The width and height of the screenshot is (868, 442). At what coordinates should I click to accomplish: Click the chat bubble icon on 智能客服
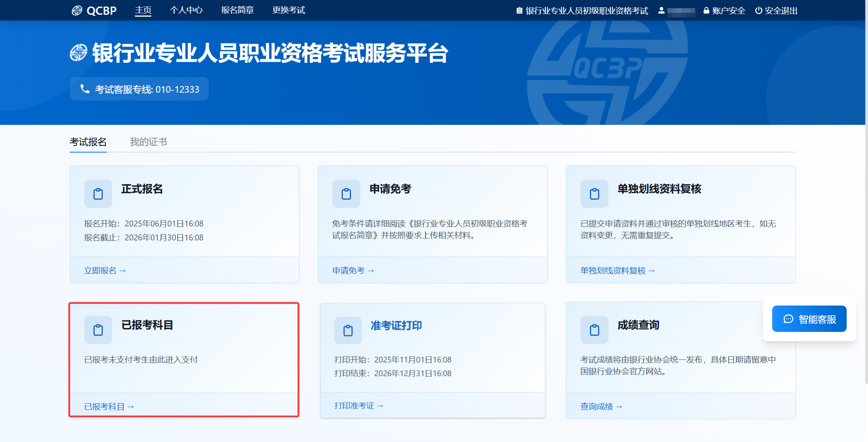(x=788, y=319)
